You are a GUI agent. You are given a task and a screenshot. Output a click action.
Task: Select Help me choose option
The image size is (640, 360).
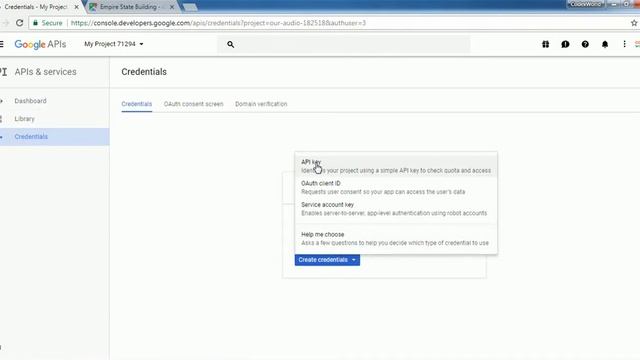click(x=396, y=238)
